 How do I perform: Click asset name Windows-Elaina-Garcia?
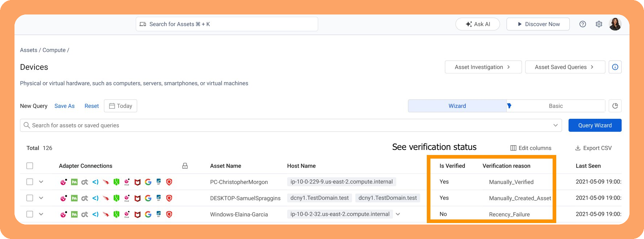tap(239, 214)
